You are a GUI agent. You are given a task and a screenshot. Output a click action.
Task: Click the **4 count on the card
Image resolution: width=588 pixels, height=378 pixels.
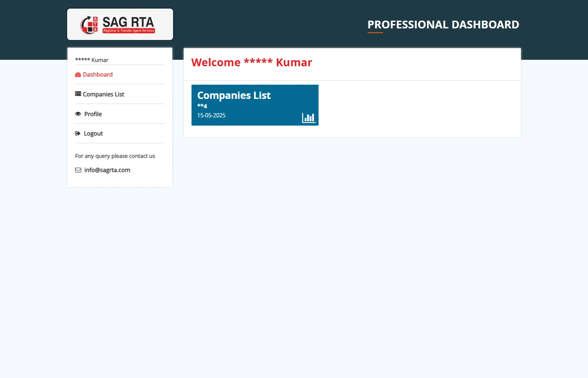pyautogui.click(x=202, y=106)
